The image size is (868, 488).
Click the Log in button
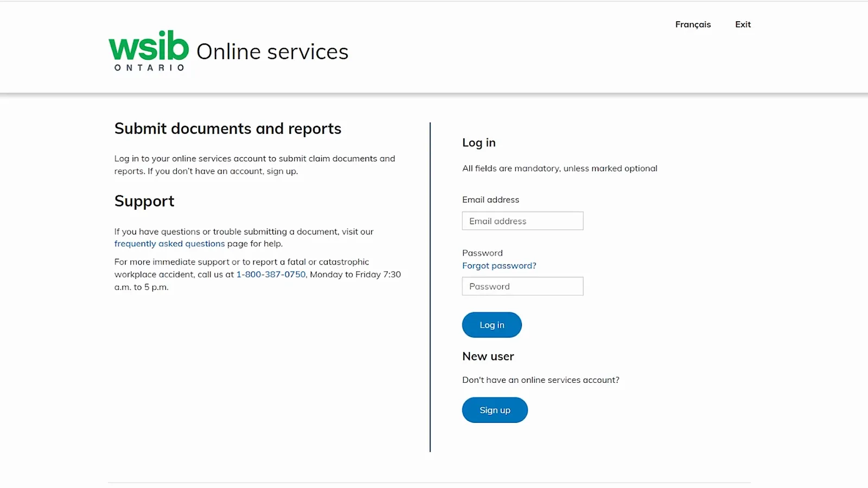pos(492,325)
